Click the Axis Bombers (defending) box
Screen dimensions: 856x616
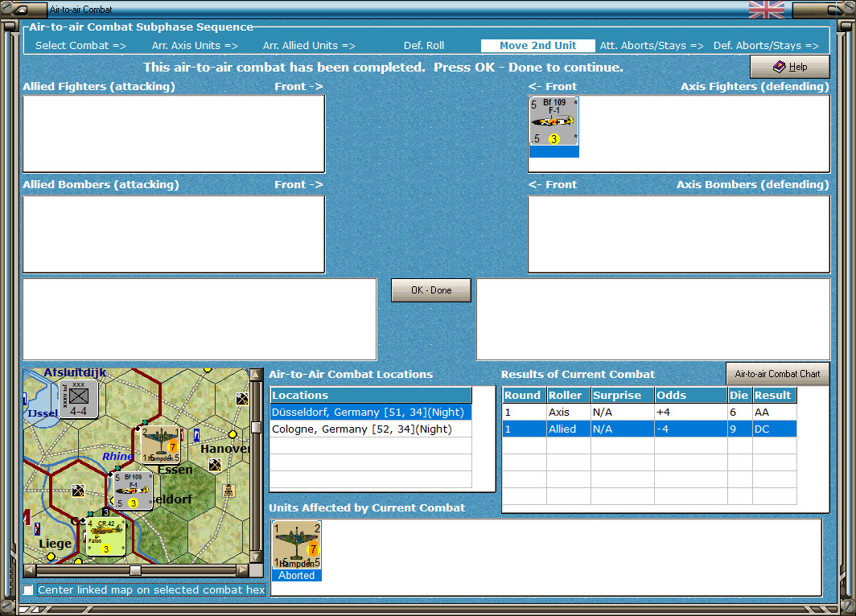point(678,234)
